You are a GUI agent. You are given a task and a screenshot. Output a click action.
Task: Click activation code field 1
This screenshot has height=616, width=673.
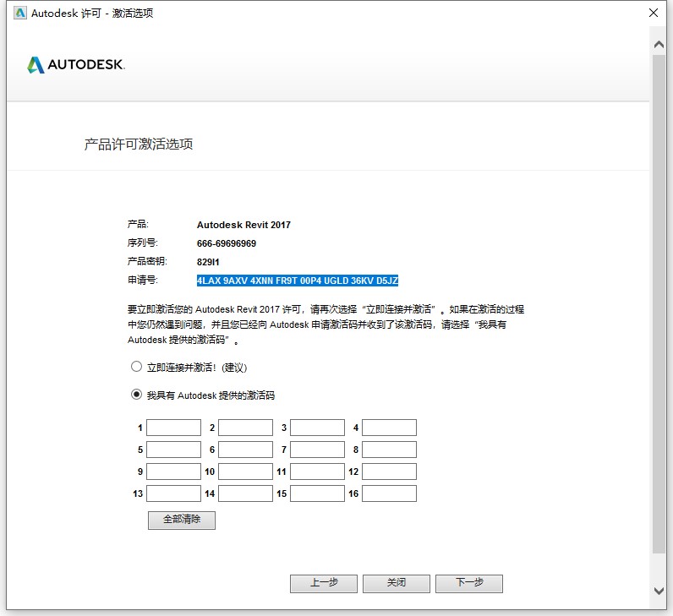click(173, 428)
